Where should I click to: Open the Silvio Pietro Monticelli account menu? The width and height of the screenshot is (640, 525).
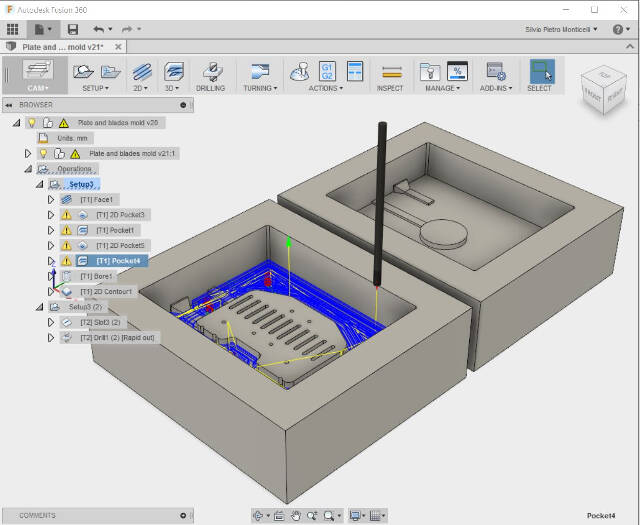[x=561, y=29]
